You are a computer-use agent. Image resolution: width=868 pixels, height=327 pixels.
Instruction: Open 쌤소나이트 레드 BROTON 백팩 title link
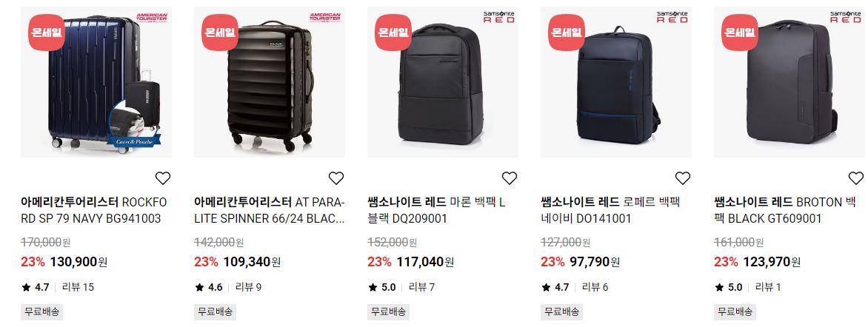tap(785, 210)
